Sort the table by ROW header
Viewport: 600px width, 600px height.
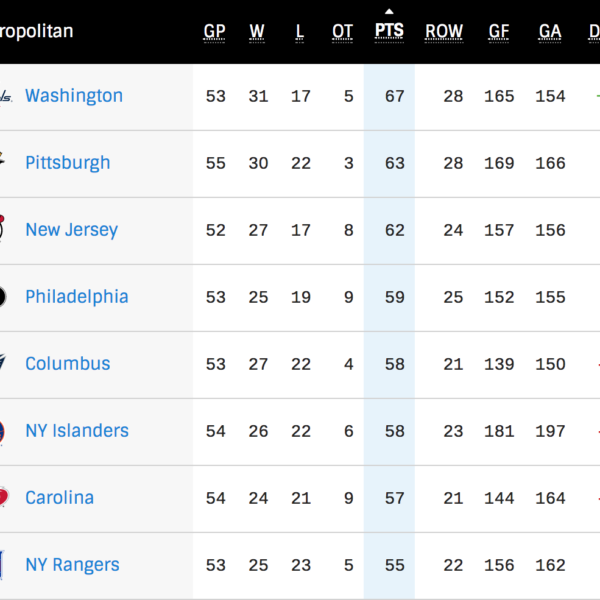pos(444,31)
